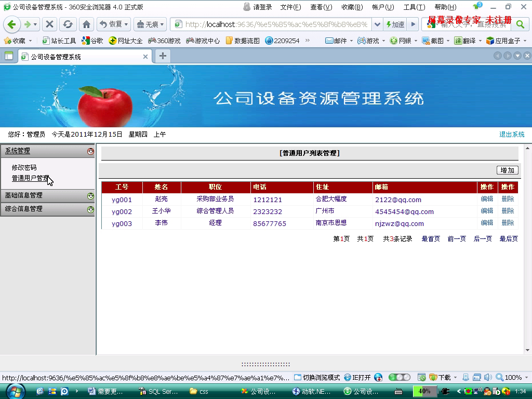Reload page with the refresh icon
The image size is (532, 399).
68,24
